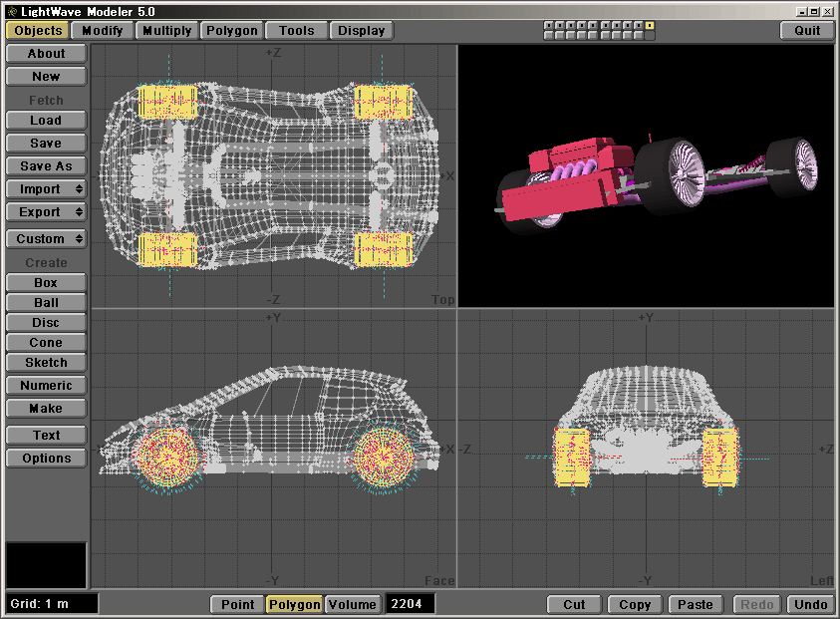Switch to Point selection mode
Viewport: 840px width, 619px height.
point(237,604)
